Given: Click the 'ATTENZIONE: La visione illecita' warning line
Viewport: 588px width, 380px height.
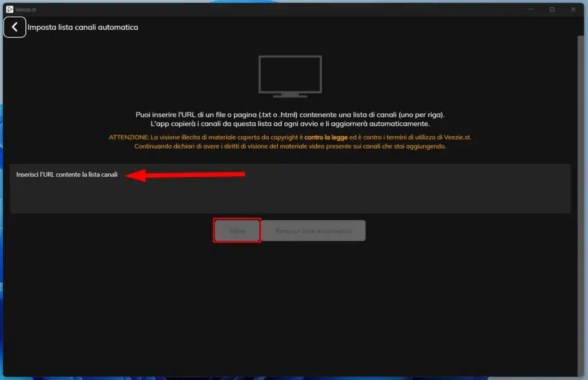Looking at the screenshot, I should pos(290,137).
